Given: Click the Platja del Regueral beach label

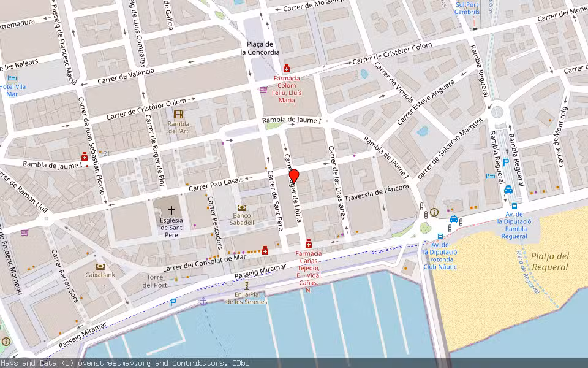Looking at the screenshot, I should (550, 262).
